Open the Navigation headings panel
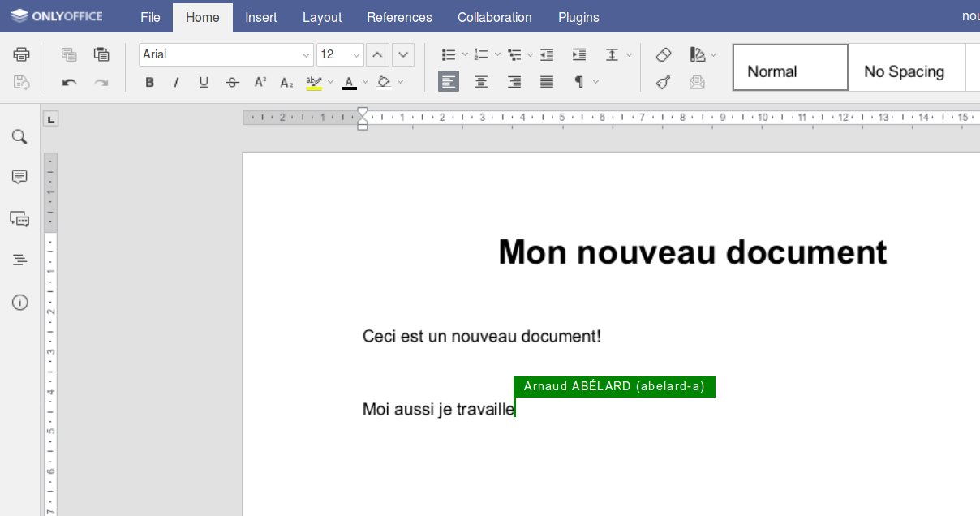This screenshot has width=980, height=516. 19,259
